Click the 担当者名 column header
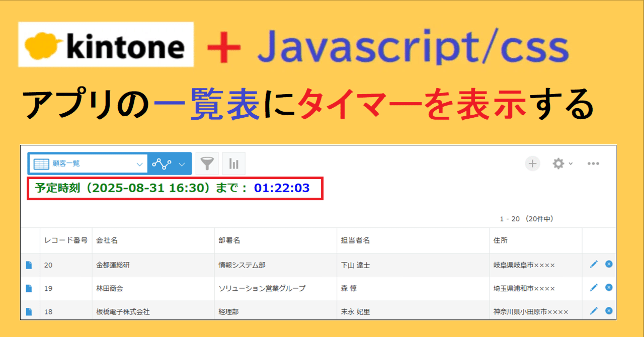644x337 pixels. point(413,240)
